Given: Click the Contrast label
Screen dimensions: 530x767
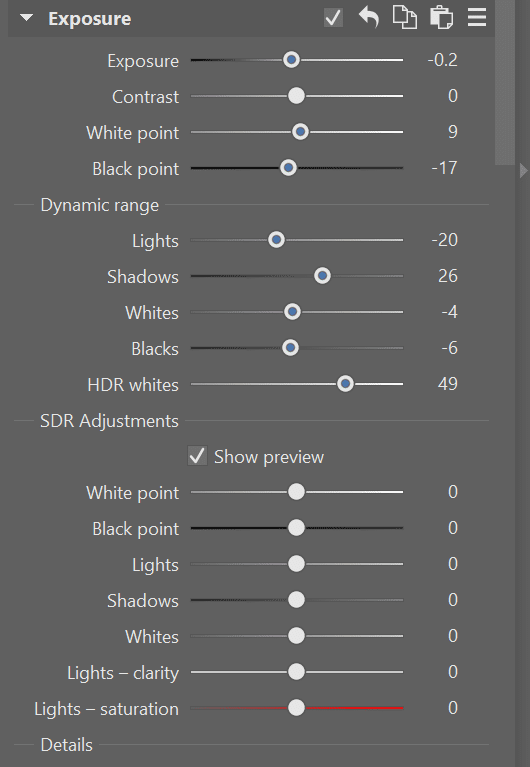Looking at the screenshot, I should point(145,97).
